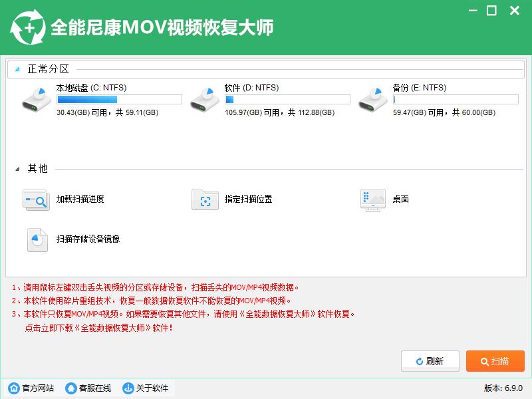
Task: Click the 加载扫描进度 label
Action: point(80,199)
